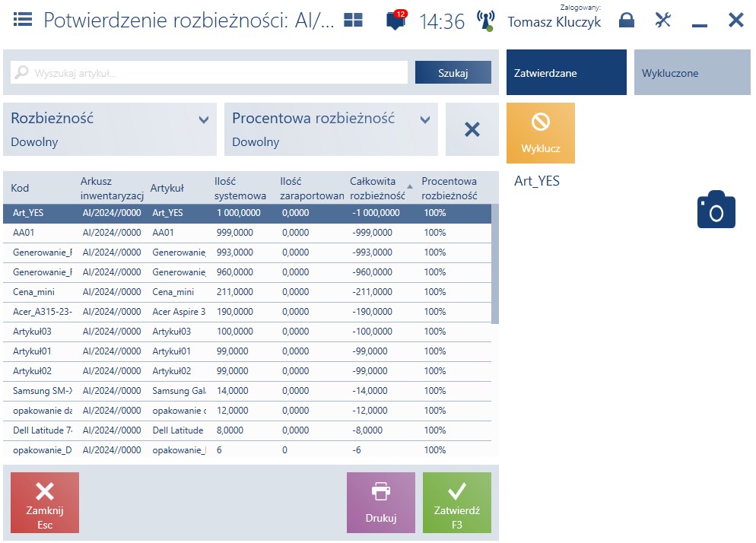
Task: Select the Samsung SM row
Action: pyautogui.click(x=247, y=391)
